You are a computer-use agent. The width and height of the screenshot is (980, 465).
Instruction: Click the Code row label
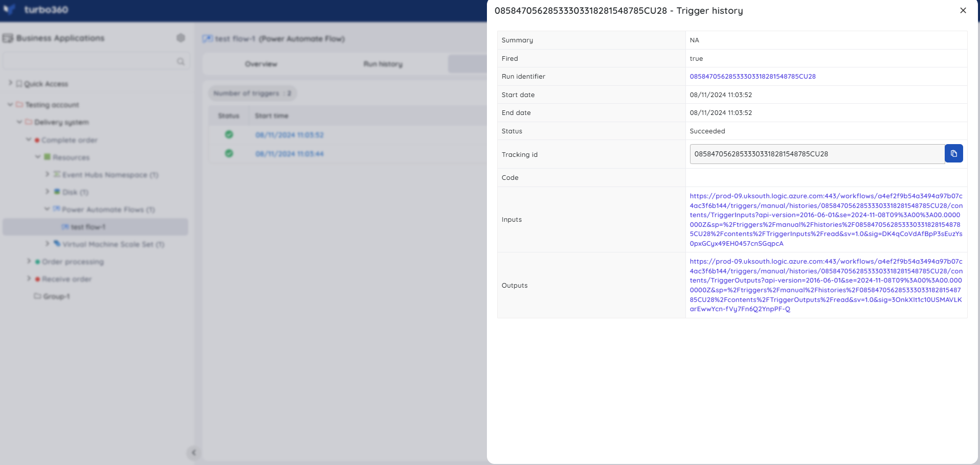click(510, 178)
